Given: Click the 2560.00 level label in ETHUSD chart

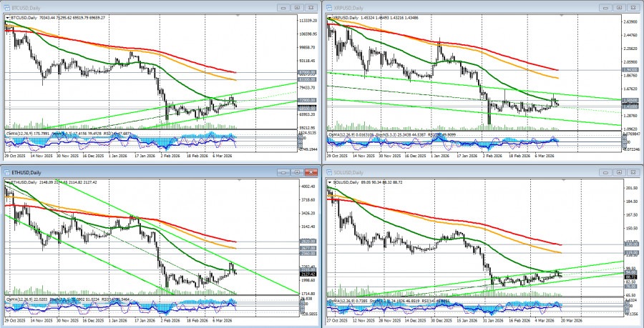Looking at the screenshot, I should tap(307, 254).
